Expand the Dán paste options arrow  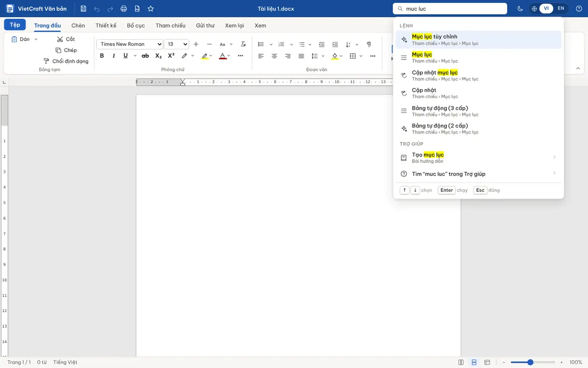click(36, 39)
